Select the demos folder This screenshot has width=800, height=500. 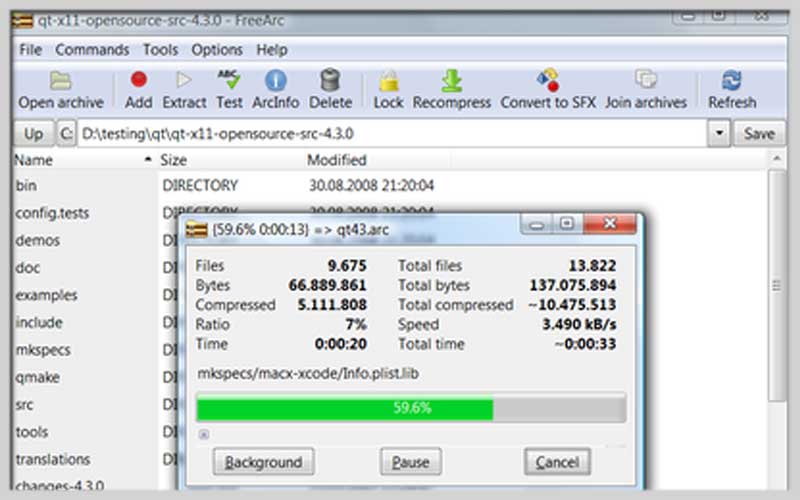37,240
